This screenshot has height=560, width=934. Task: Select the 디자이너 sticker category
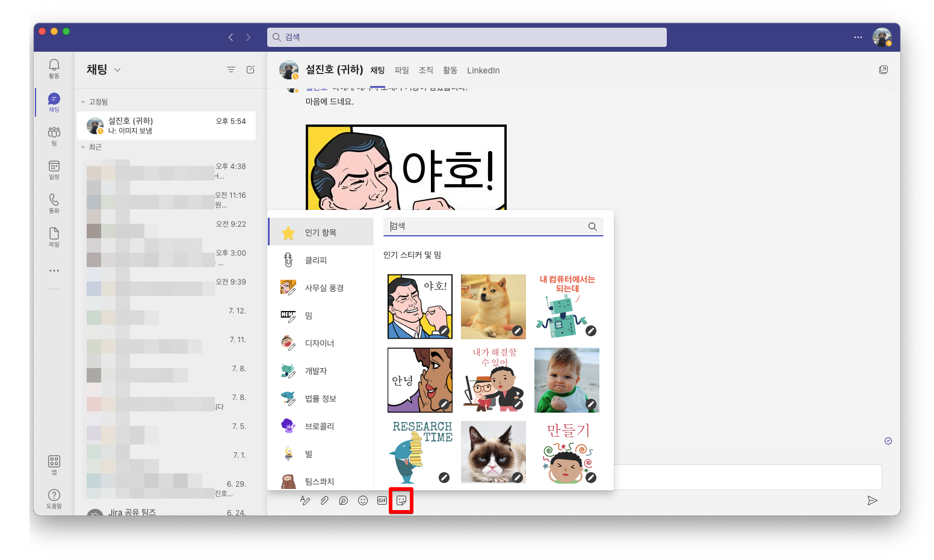click(321, 343)
